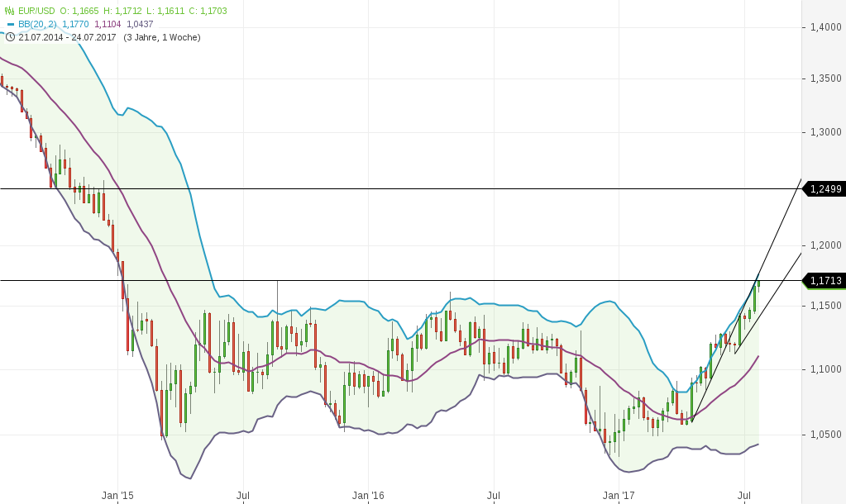This screenshot has height=504, width=846.
Task: Select the upper Bollinger band value 1,1770
Action: tap(75, 24)
